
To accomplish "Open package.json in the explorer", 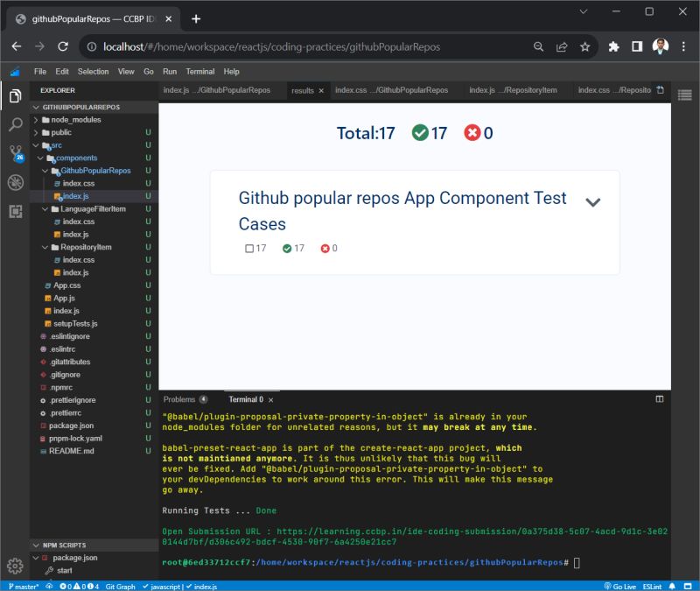I will [x=72, y=426].
